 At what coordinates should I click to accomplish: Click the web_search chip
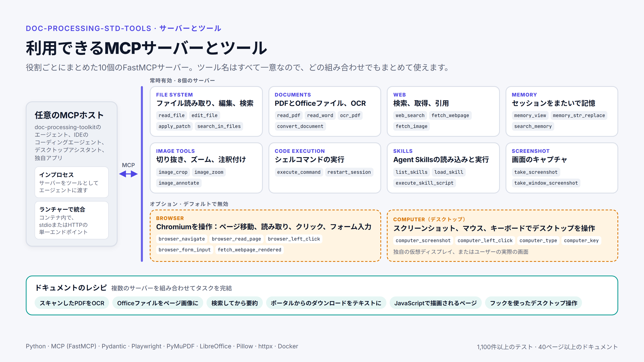pos(410,115)
